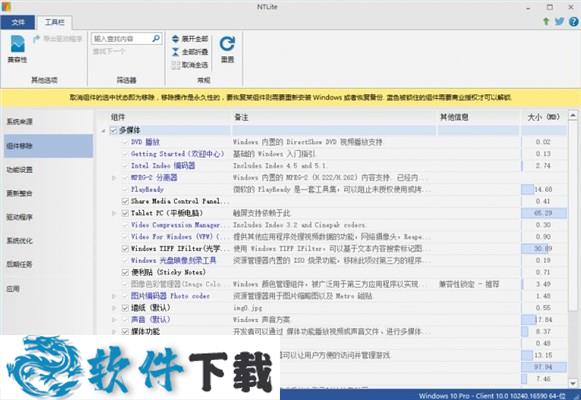This screenshot has width=581, height=400.
Task: Open the Twitter bird icon
Action: (x=560, y=21)
